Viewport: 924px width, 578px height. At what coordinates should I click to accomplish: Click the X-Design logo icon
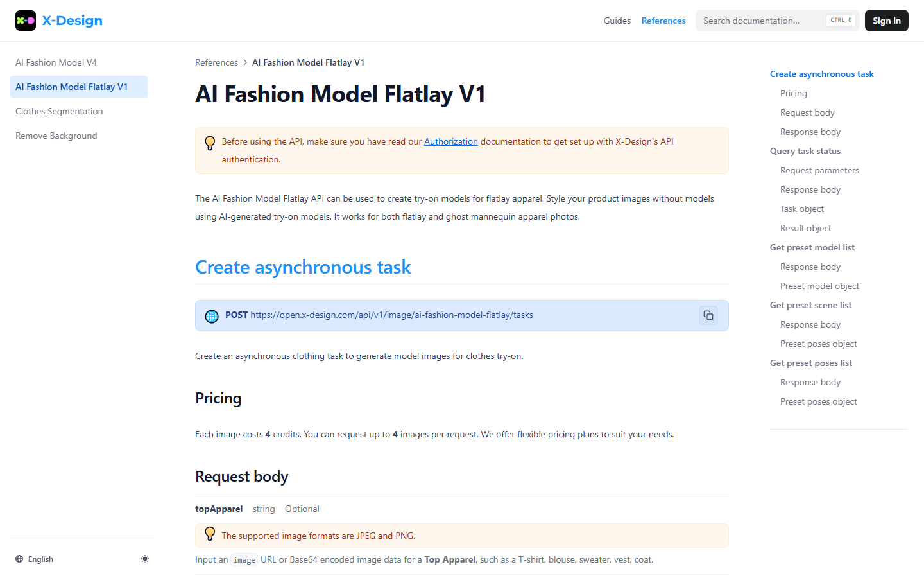click(x=26, y=21)
